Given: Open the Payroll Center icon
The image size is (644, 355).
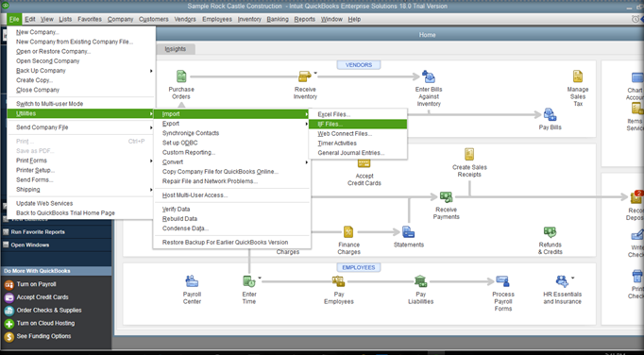Looking at the screenshot, I should (192, 281).
